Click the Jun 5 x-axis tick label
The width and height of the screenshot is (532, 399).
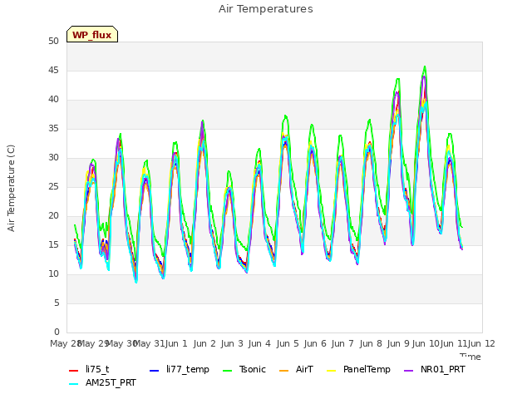point(288,343)
